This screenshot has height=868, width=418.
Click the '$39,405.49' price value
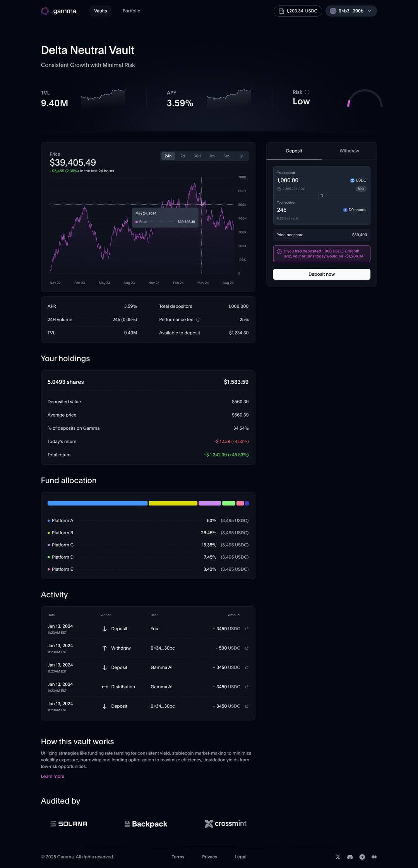click(x=73, y=163)
